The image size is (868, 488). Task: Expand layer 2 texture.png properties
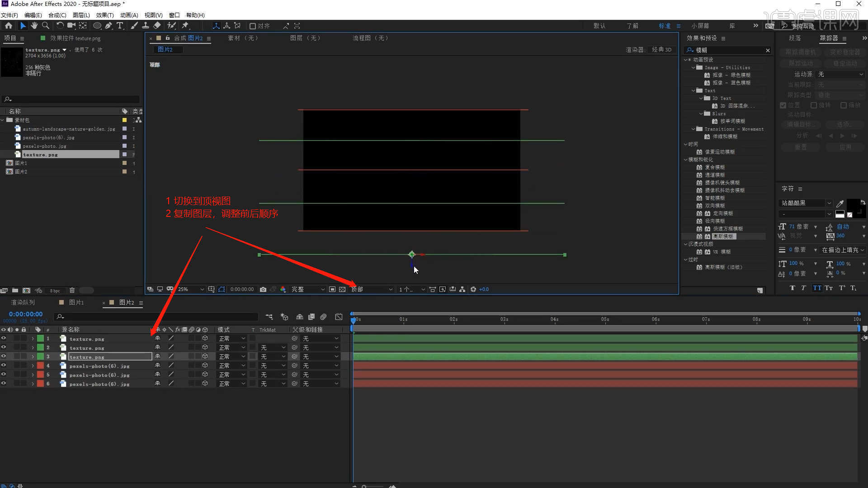(33, 347)
